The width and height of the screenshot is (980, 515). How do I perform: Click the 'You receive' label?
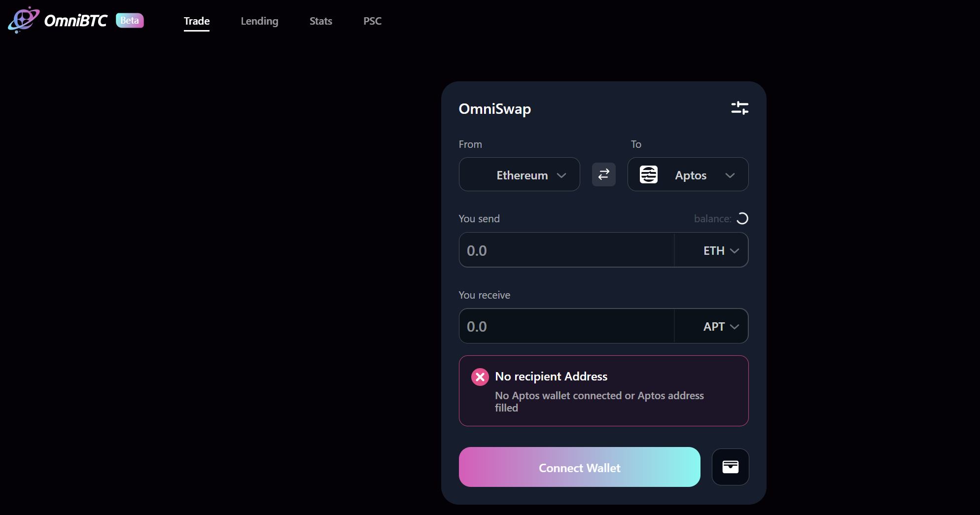coord(485,295)
